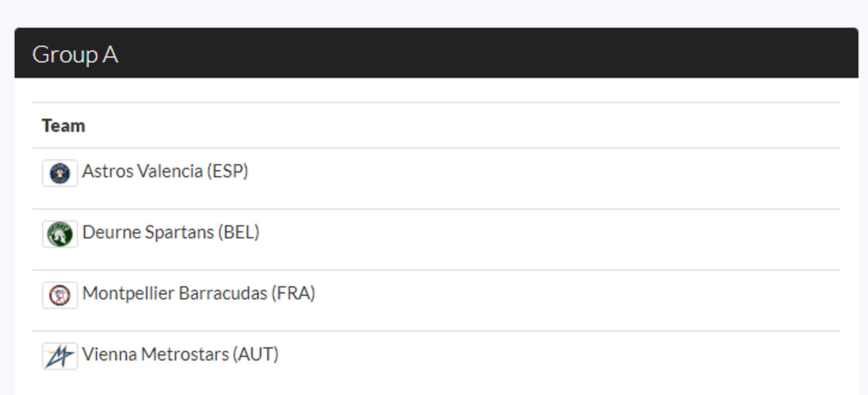Click the (AUT) country code
Screen dimensions: 868x395
255,354
